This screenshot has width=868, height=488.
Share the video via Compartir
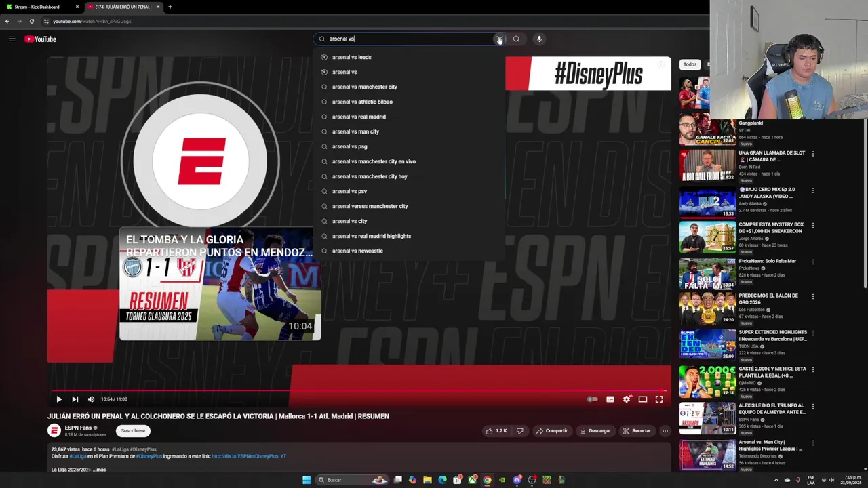[x=552, y=430]
